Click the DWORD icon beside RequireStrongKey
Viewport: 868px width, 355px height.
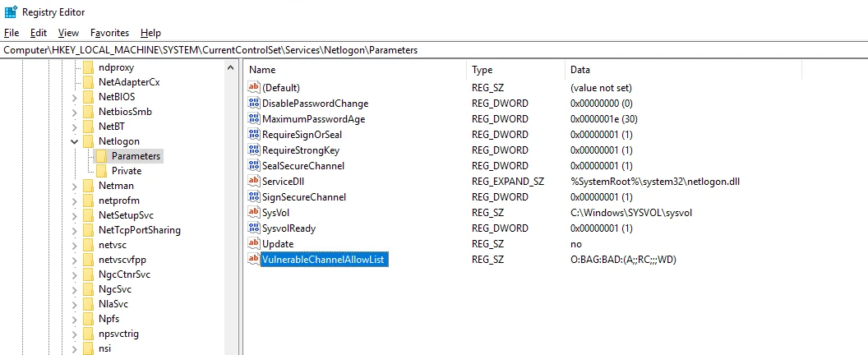tap(253, 150)
